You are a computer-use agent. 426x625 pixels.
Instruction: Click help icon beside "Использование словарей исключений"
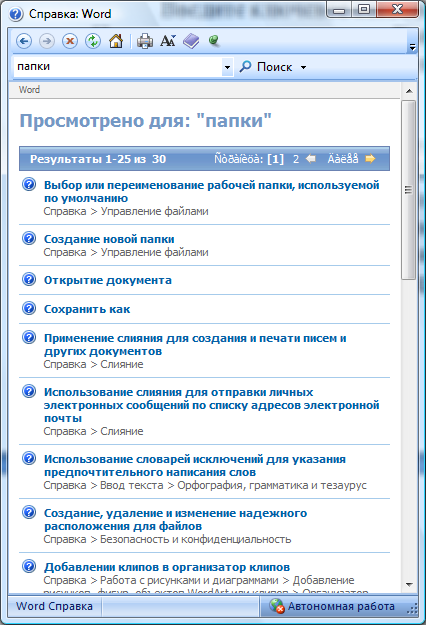pos(29,458)
